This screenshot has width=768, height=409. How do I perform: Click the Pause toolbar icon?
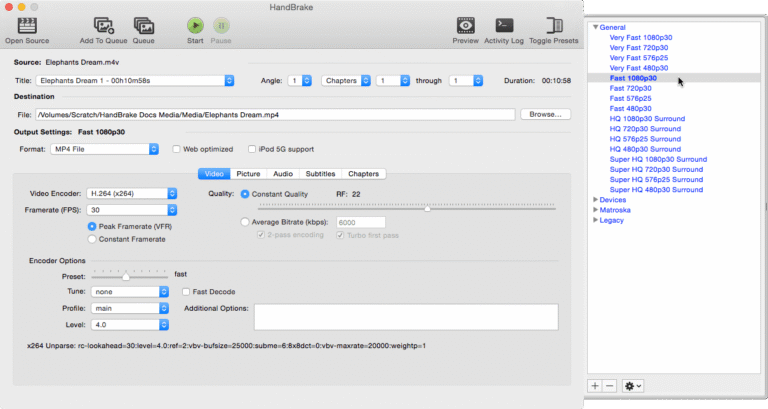[x=221, y=25]
